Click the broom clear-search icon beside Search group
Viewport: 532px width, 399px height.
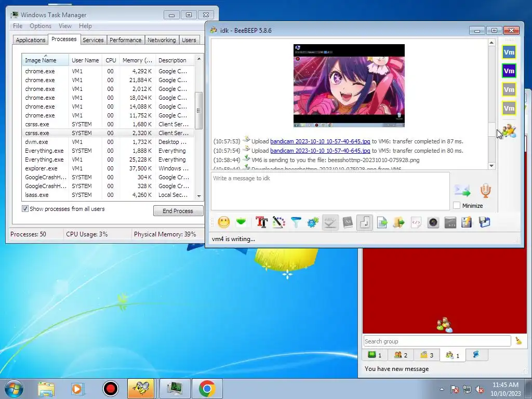pyautogui.click(x=518, y=341)
